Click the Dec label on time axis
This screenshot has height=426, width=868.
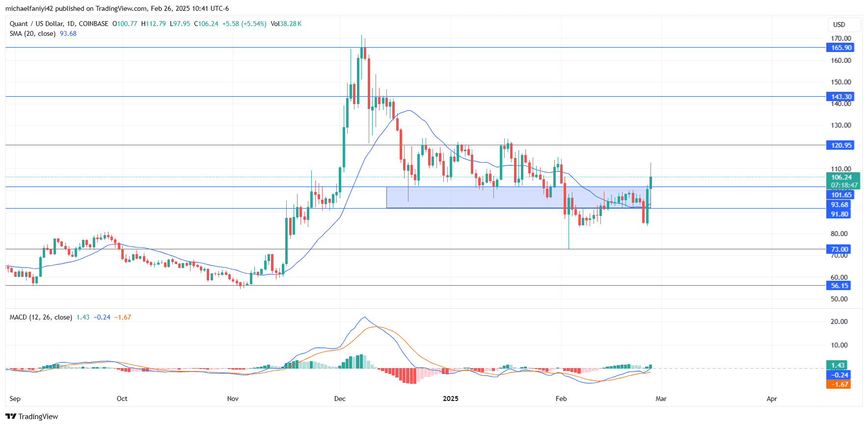tap(340, 399)
